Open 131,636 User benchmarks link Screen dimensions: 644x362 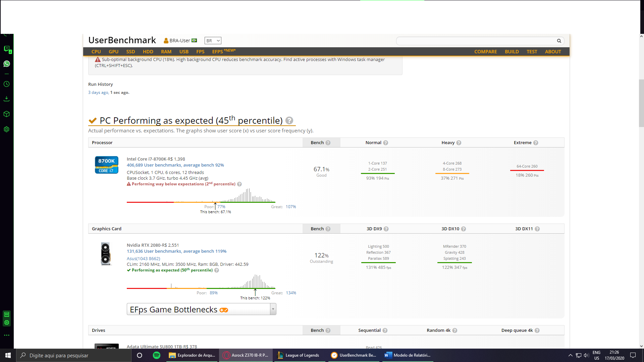coord(176,251)
